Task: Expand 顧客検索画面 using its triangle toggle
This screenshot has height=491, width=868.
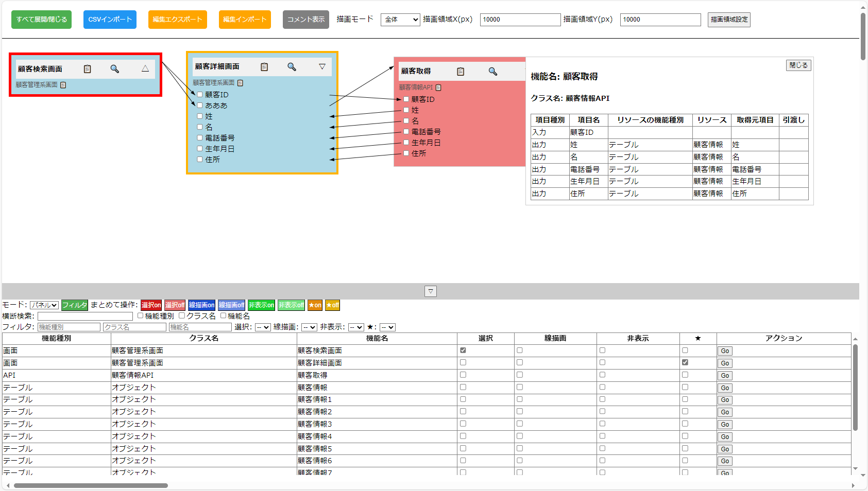Action: click(x=145, y=68)
